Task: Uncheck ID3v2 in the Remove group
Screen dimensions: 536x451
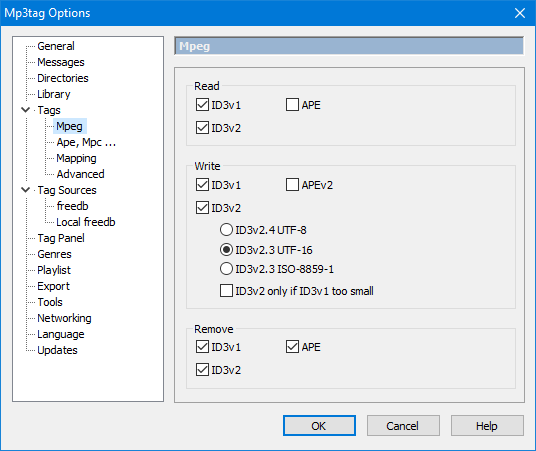Action: (202, 370)
